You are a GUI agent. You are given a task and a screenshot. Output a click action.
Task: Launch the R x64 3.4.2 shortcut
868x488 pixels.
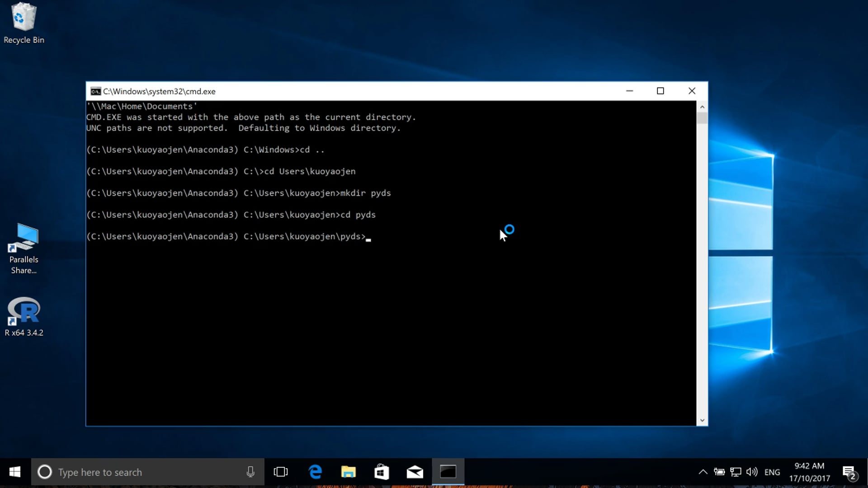pos(24,316)
